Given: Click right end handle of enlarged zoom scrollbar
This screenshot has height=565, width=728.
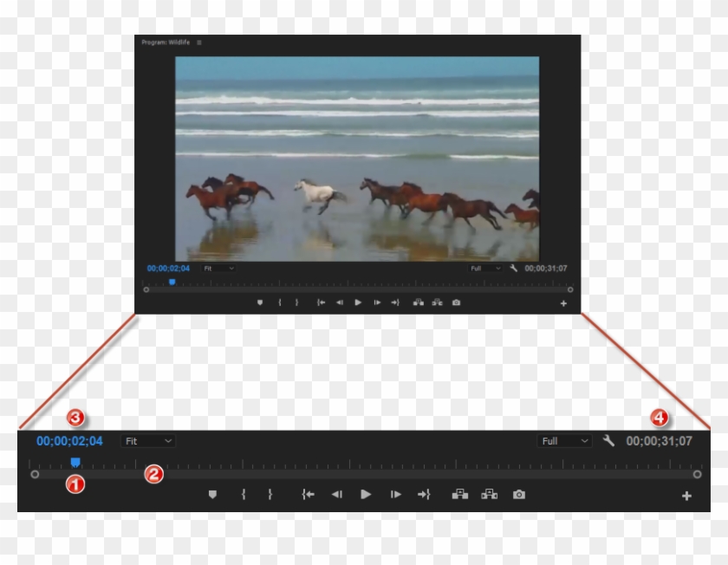Looking at the screenshot, I should click(x=697, y=474).
